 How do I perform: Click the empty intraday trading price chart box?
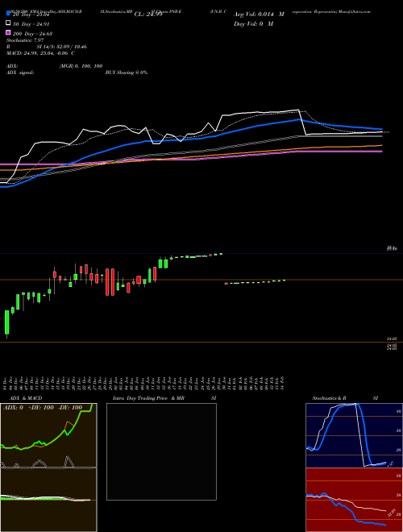(161, 451)
